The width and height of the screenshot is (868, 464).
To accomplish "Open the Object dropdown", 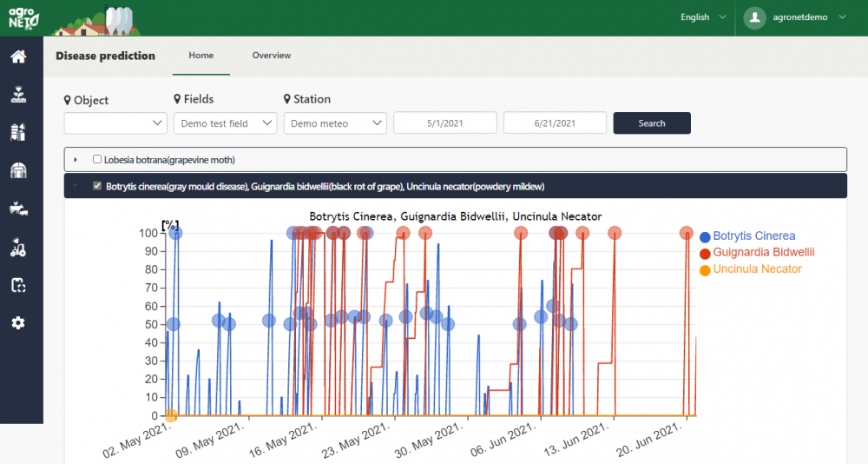I will (115, 123).
